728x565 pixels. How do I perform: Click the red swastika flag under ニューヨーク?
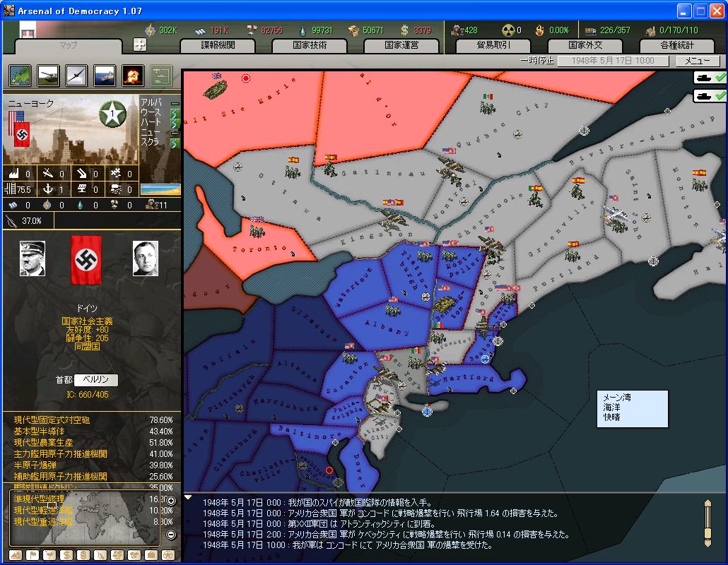click(22, 134)
